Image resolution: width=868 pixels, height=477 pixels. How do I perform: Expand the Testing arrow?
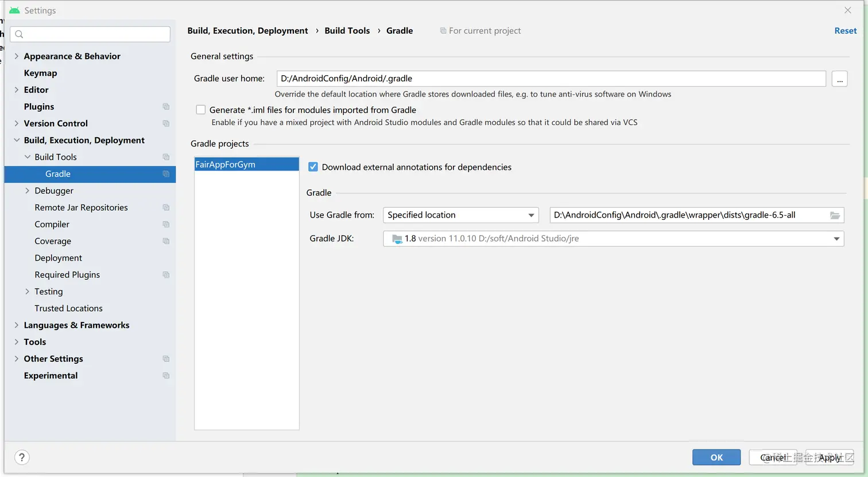point(28,292)
